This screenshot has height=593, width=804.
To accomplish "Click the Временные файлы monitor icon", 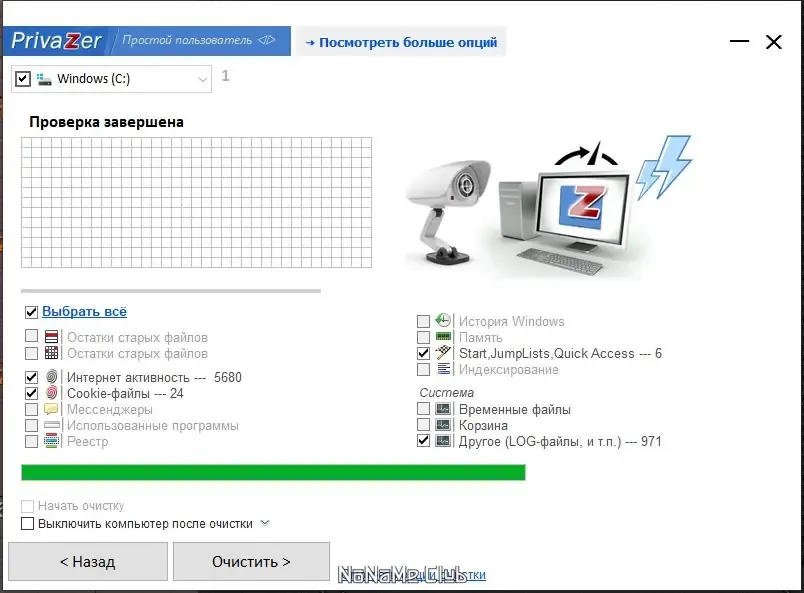I will coord(443,409).
